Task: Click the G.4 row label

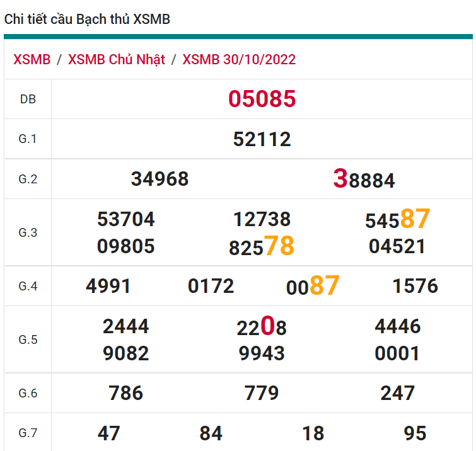Action: pos(28,286)
